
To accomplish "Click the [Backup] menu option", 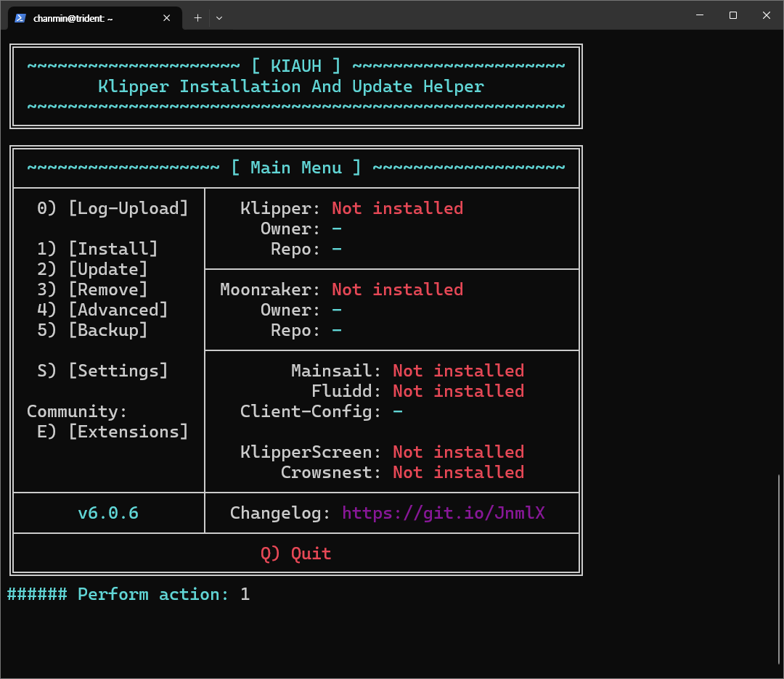I will coord(107,331).
